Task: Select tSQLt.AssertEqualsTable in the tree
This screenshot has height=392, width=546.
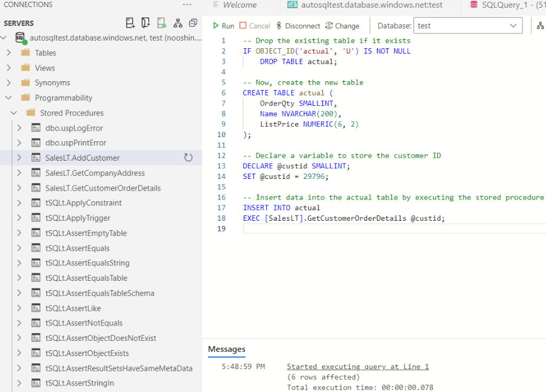Action: pos(87,278)
